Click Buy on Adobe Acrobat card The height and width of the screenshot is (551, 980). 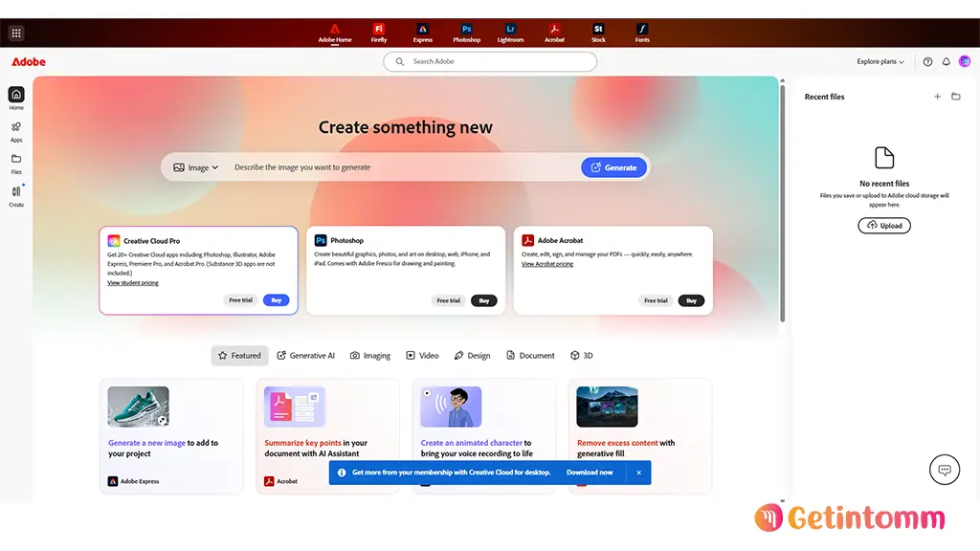click(691, 300)
